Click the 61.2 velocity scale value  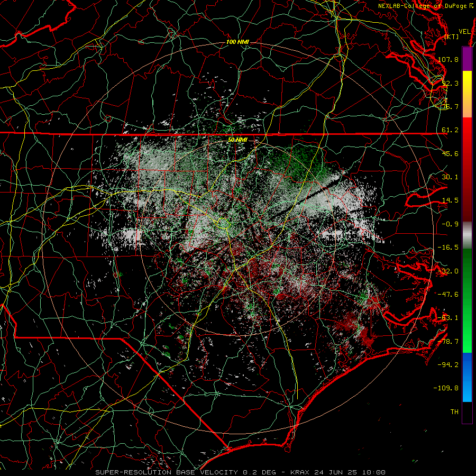(450, 130)
